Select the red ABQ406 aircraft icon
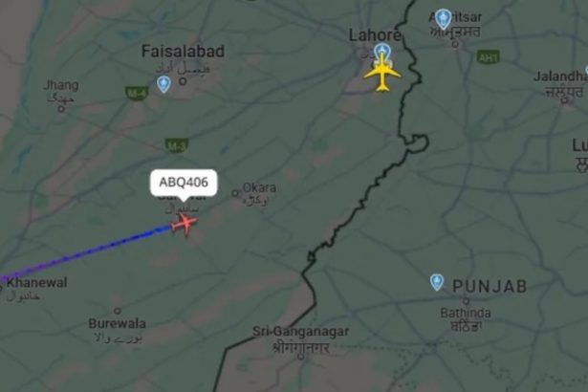 [185, 225]
